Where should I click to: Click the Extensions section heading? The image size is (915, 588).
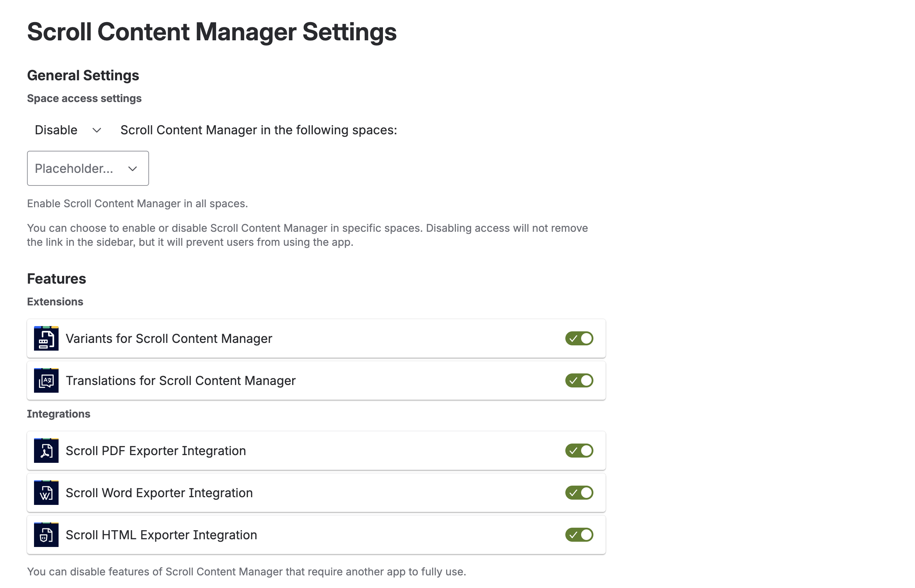click(x=55, y=301)
